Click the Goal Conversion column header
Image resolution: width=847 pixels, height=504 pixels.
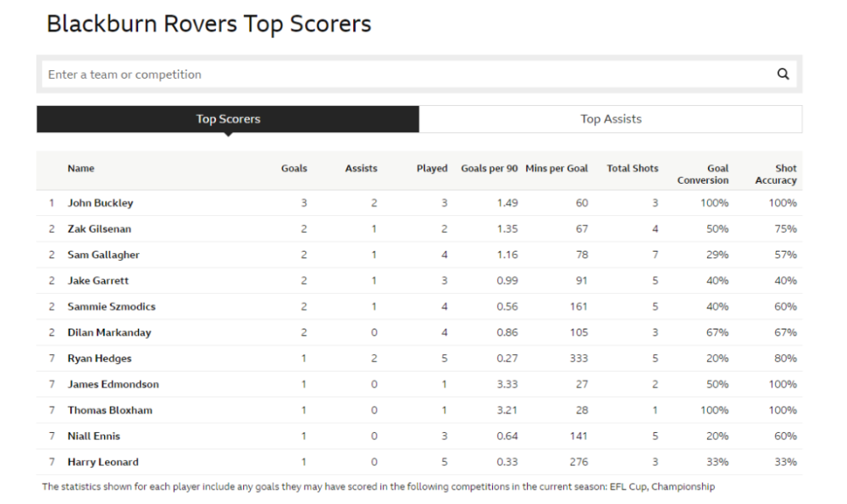click(703, 174)
